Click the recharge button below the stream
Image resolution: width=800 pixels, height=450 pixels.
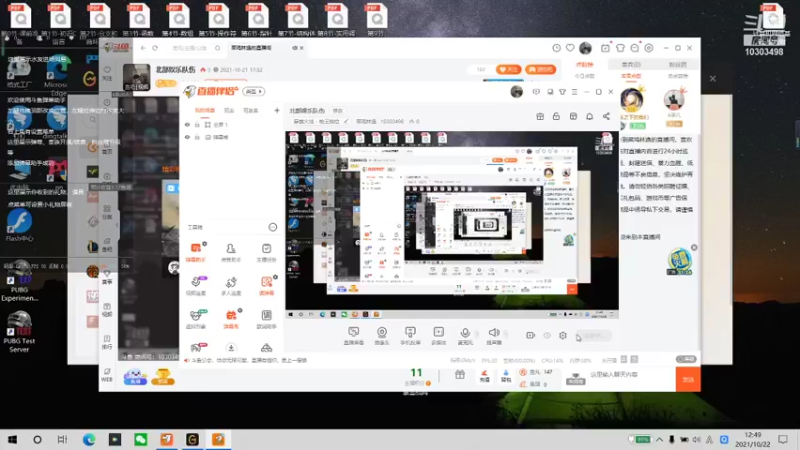pos(485,376)
